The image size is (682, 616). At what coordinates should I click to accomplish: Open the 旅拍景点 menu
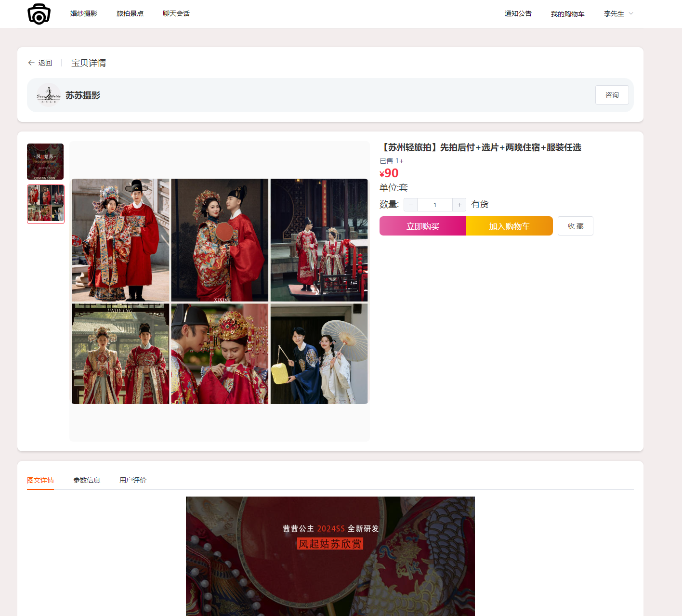[130, 13]
